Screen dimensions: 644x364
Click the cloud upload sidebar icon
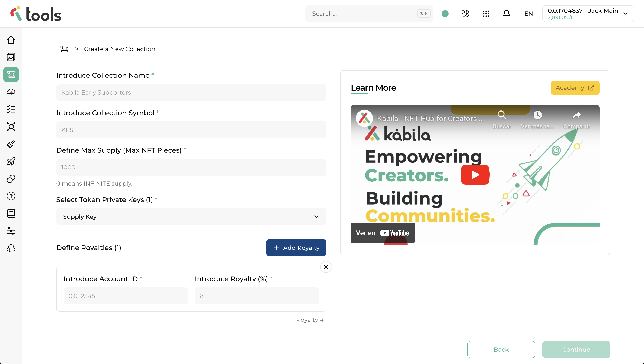[x=11, y=92]
